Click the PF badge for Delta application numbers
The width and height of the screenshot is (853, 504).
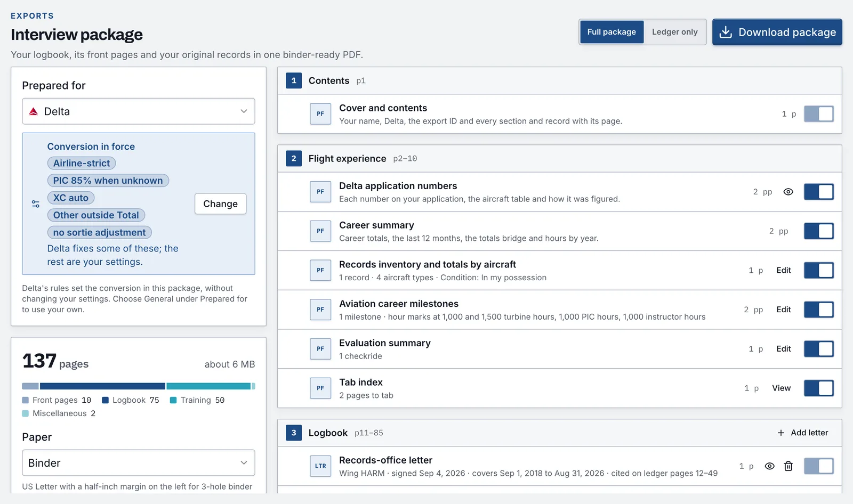[x=320, y=192]
